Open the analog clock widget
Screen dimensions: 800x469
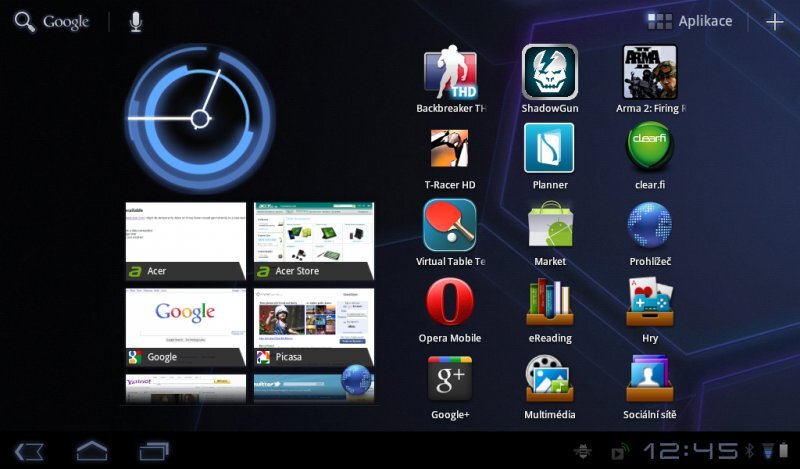[x=200, y=119]
